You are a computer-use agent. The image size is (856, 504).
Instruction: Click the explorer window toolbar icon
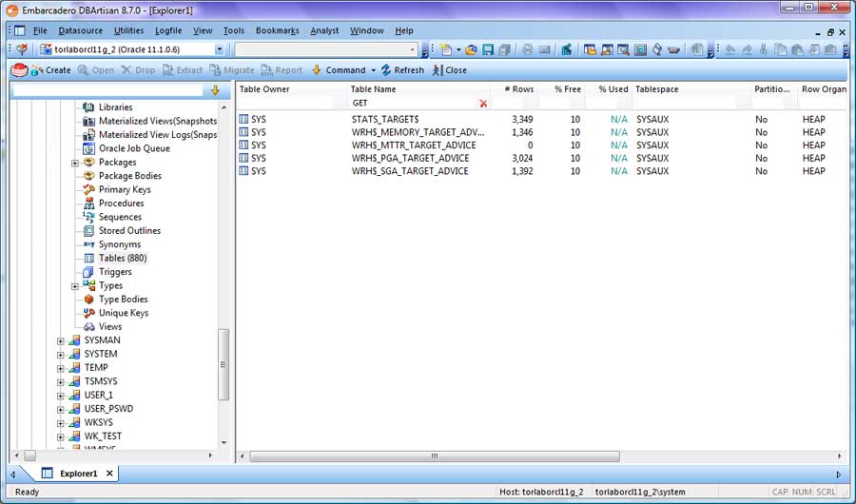590,49
